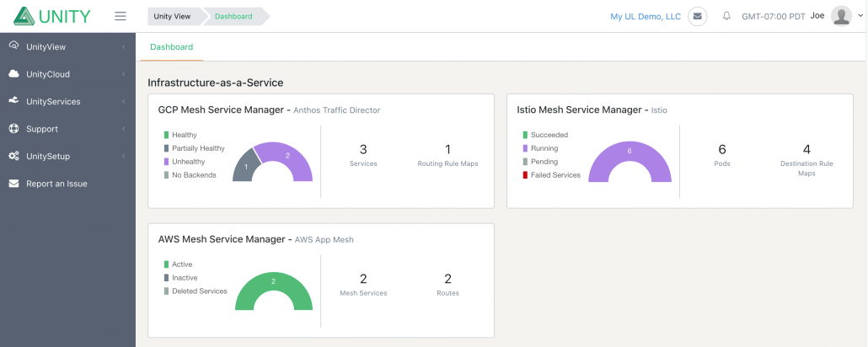This screenshot has width=868, height=347.
Task: Click the AWS App Mesh subtitle
Action: [x=324, y=240]
